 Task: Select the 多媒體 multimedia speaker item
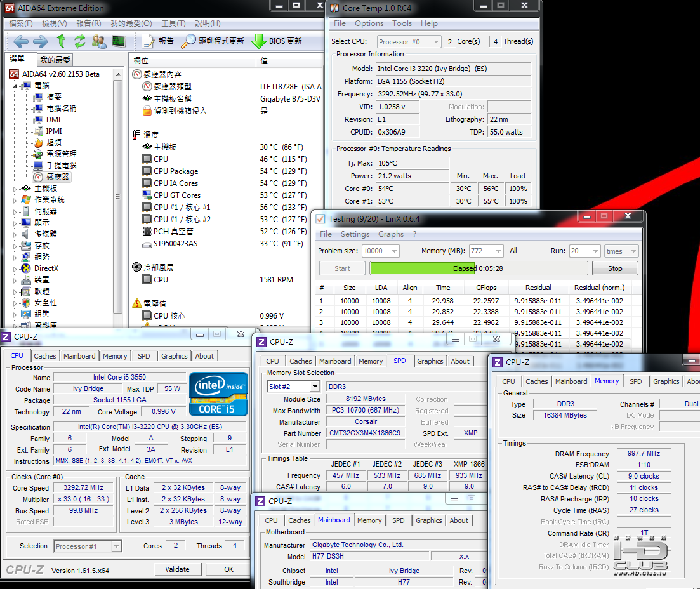[39, 234]
